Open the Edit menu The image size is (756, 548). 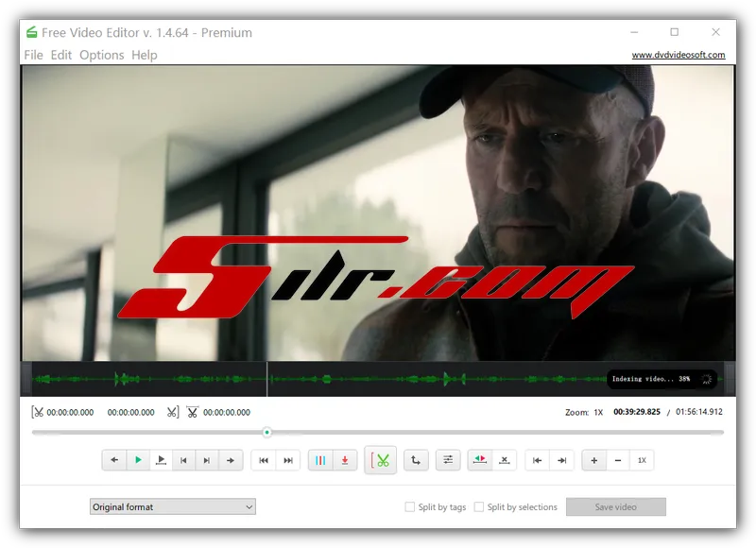click(61, 55)
